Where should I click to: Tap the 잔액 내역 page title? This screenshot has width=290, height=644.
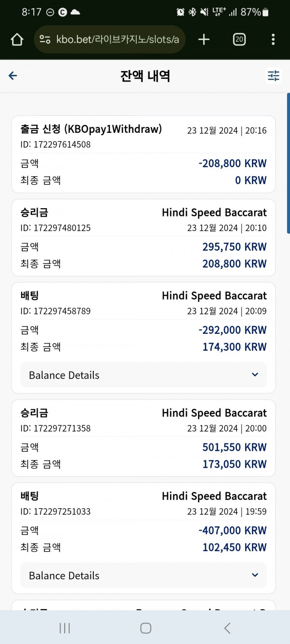[145, 76]
